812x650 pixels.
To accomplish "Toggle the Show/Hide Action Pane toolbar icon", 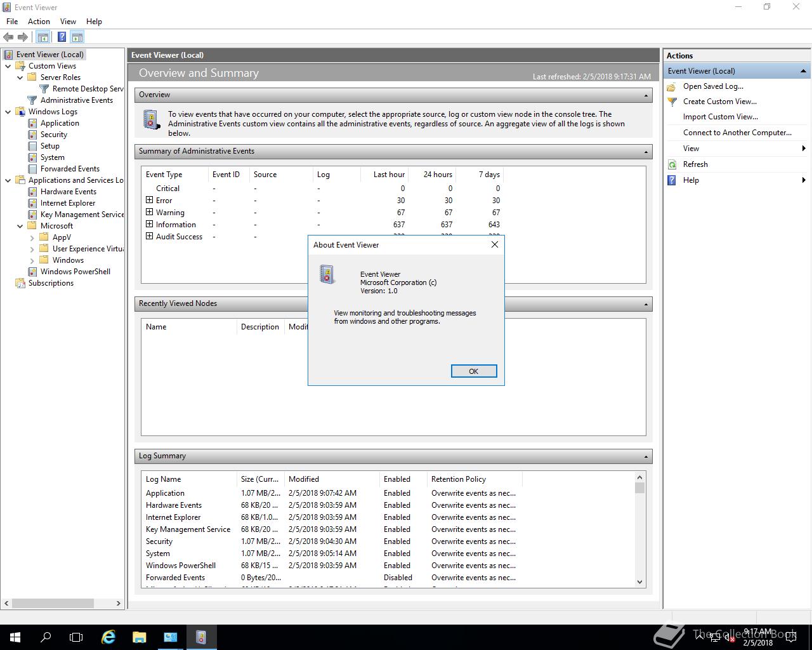I will [77, 37].
